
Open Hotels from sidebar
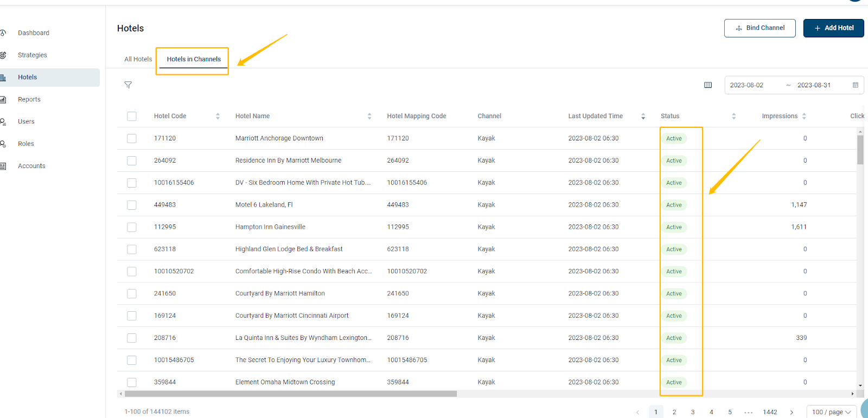[x=28, y=78]
